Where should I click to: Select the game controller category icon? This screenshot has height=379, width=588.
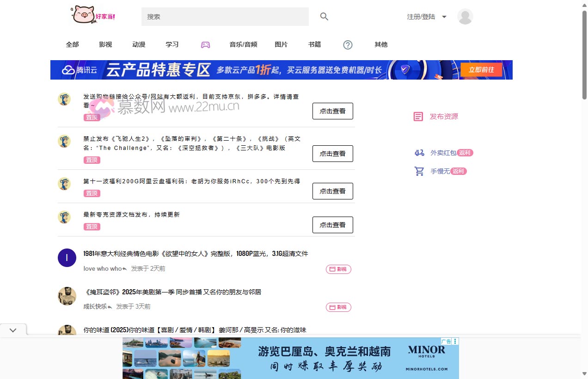point(205,44)
